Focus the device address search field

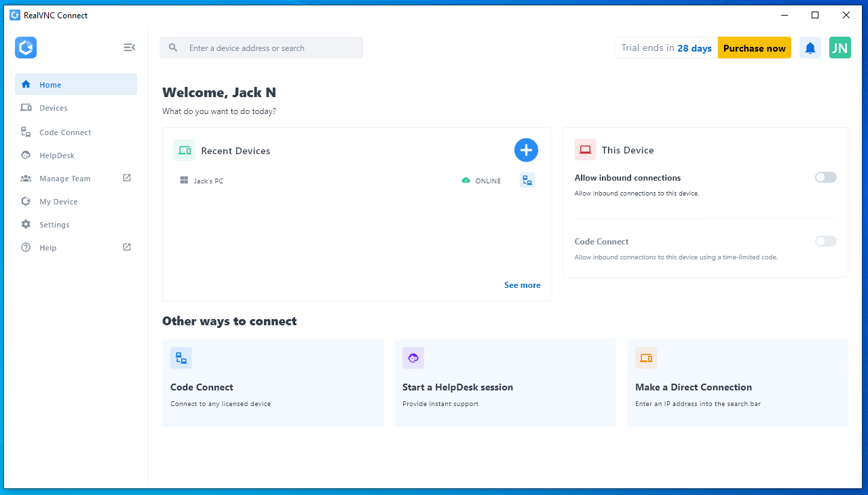point(261,48)
